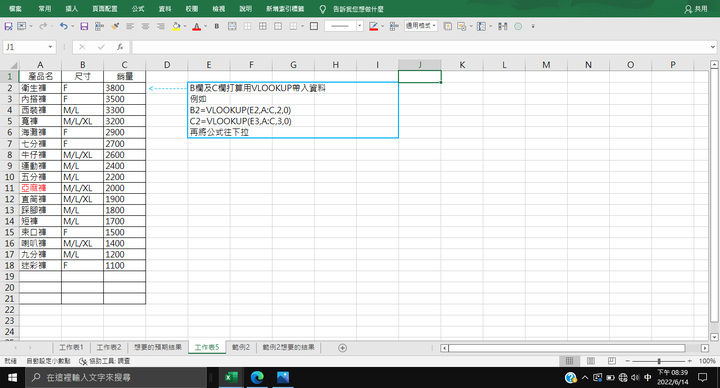Click the horizontal scrollbar right arrow
This screenshot has width=720, height=388.
click(705, 348)
